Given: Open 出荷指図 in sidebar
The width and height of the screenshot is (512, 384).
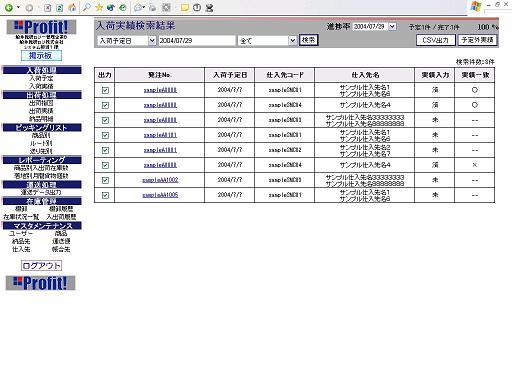Looking at the screenshot, I should [41, 103].
